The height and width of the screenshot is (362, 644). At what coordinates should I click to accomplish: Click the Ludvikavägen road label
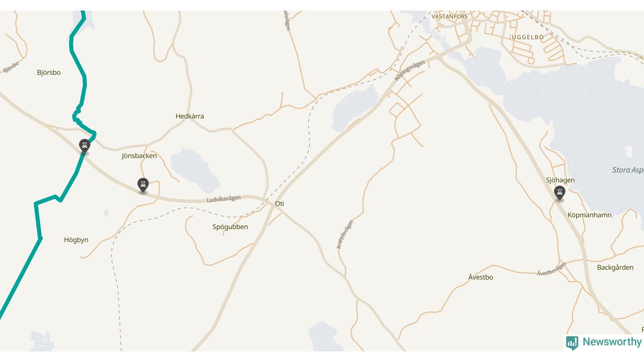click(x=223, y=199)
